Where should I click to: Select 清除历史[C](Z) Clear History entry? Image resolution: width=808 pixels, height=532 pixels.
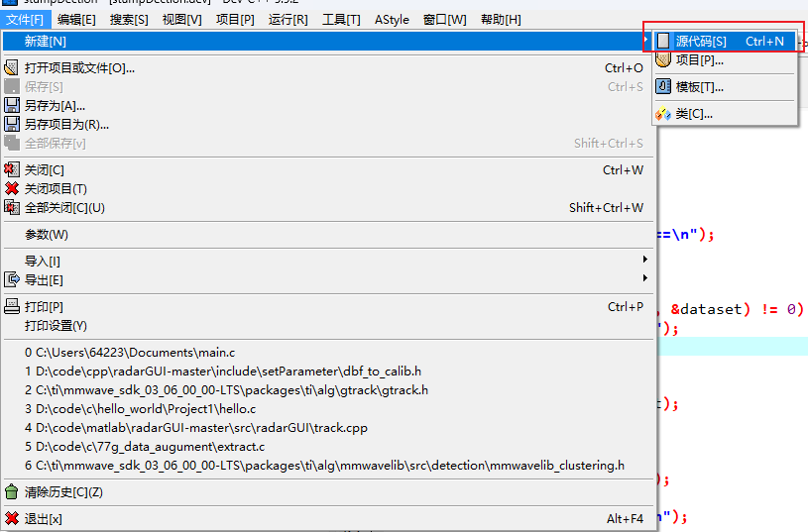328,491
